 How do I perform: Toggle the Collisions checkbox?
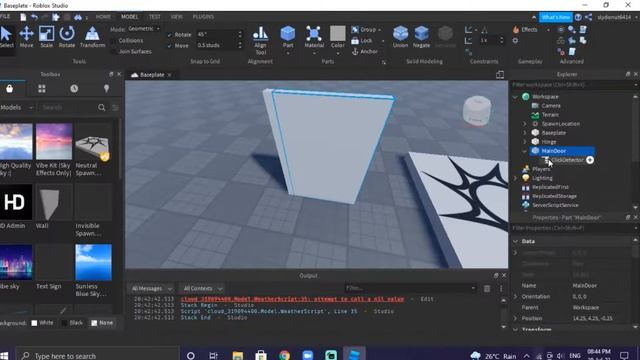[113, 41]
